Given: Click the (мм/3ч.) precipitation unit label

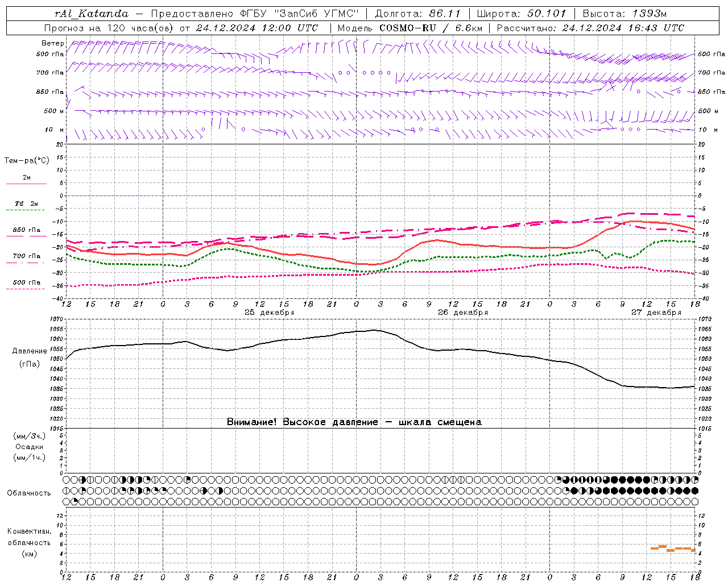Looking at the screenshot, I should pyautogui.click(x=30, y=436).
